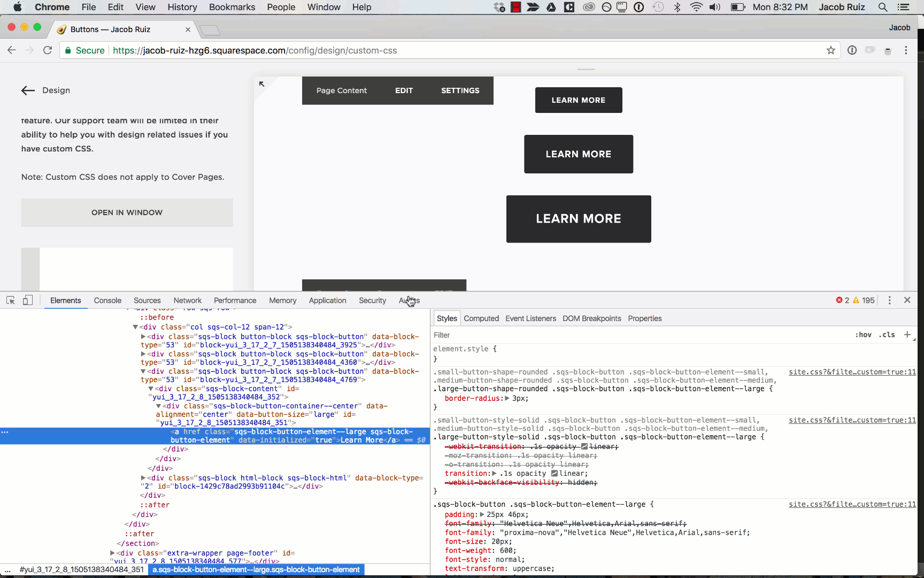Click the OPEN IN WINDOW button
This screenshot has width=924, height=578.
click(x=127, y=212)
